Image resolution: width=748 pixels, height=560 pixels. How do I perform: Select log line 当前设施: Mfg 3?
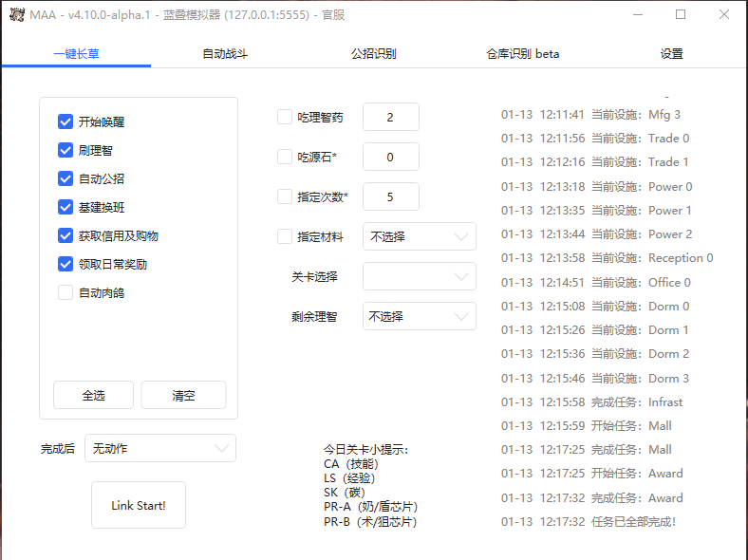pos(590,115)
